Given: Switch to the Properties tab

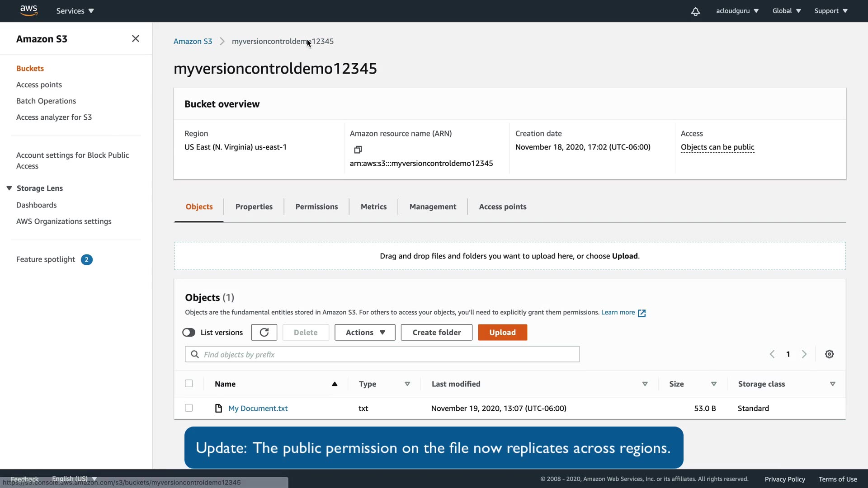Looking at the screenshot, I should click(254, 207).
